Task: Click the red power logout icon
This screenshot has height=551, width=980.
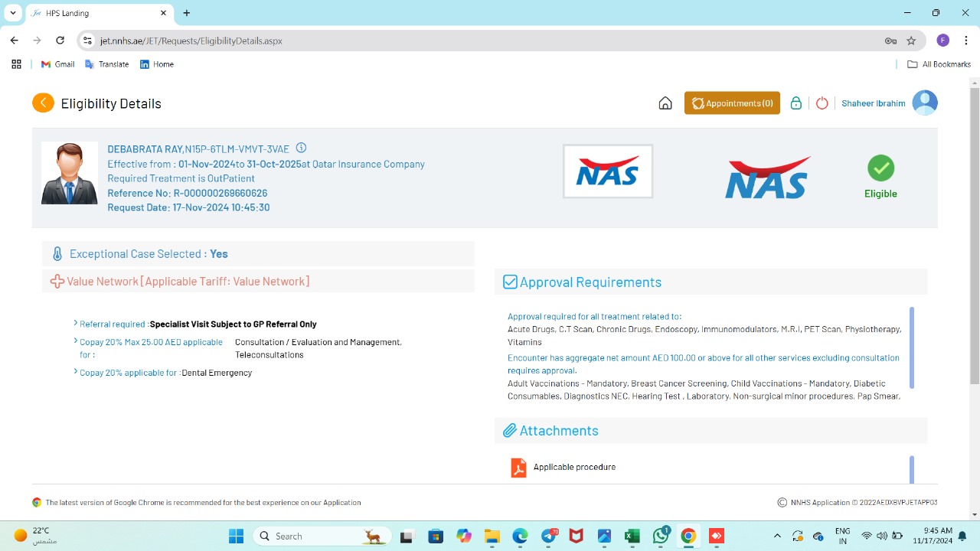Action: pyautogui.click(x=822, y=103)
